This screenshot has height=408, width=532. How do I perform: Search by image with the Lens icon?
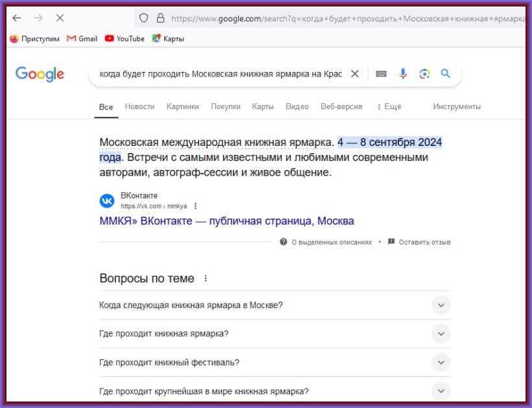pos(424,73)
